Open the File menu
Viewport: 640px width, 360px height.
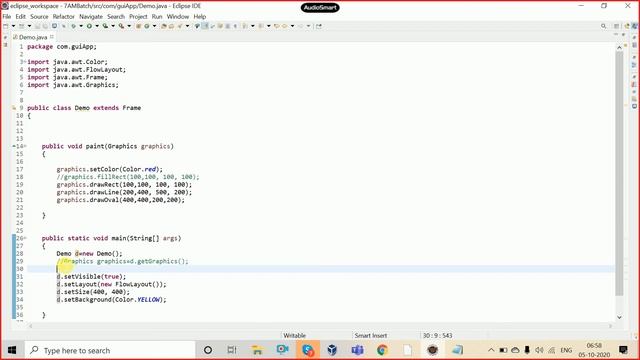(x=7, y=17)
